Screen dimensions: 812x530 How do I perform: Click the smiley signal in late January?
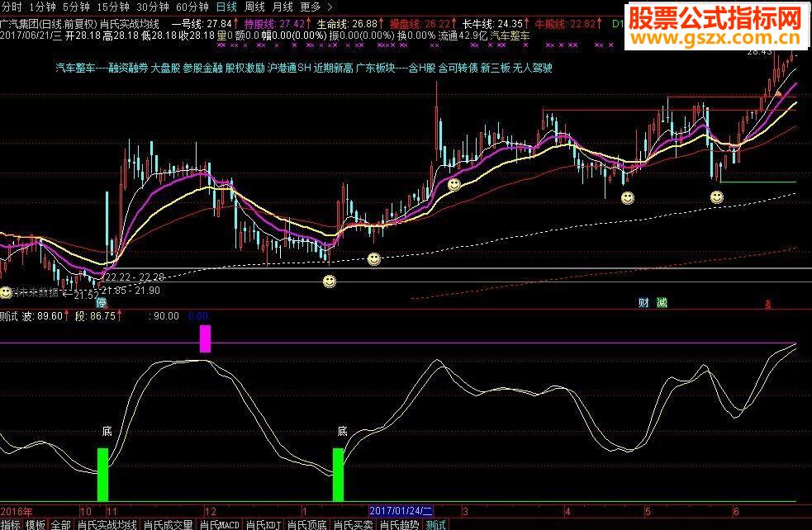click(374, 258)
